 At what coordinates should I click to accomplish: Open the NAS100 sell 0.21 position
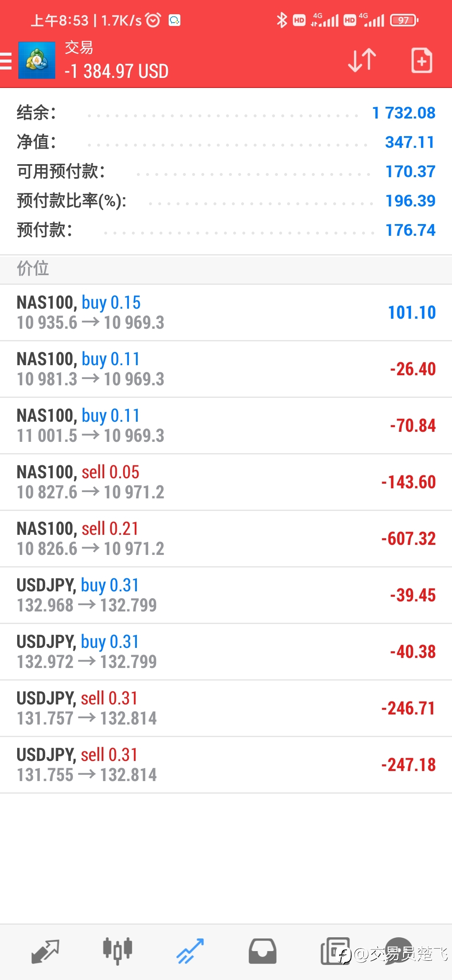[226, 539]
